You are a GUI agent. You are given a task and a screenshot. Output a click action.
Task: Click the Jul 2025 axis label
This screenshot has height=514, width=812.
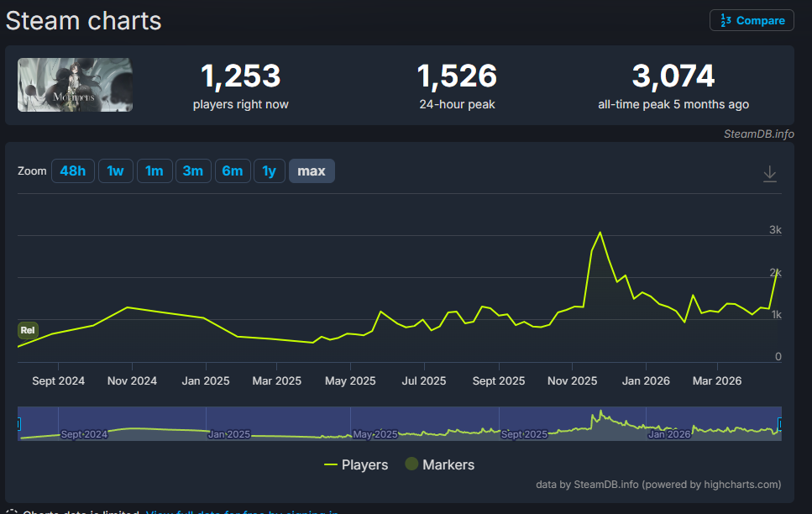pyautogui.click(x=424, y=380)
